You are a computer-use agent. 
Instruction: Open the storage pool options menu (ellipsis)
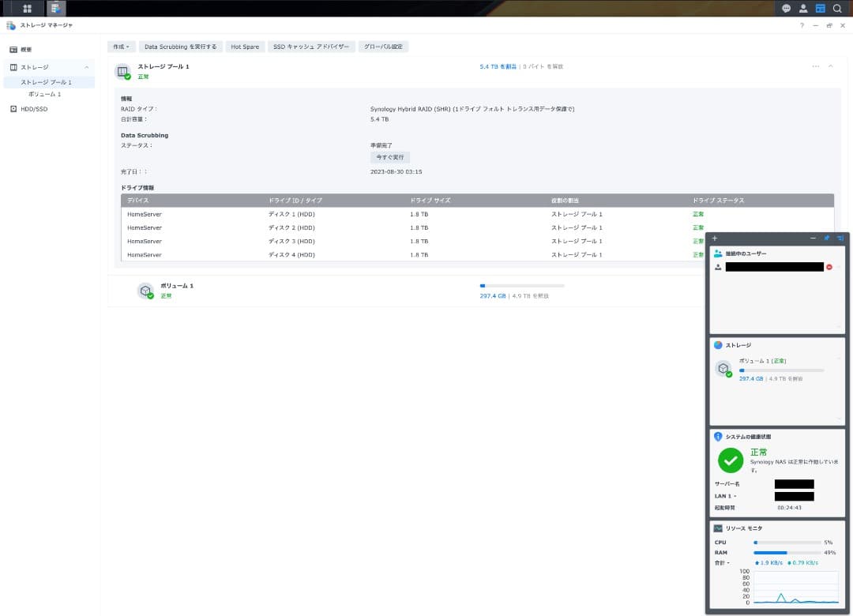coord(816,66)
